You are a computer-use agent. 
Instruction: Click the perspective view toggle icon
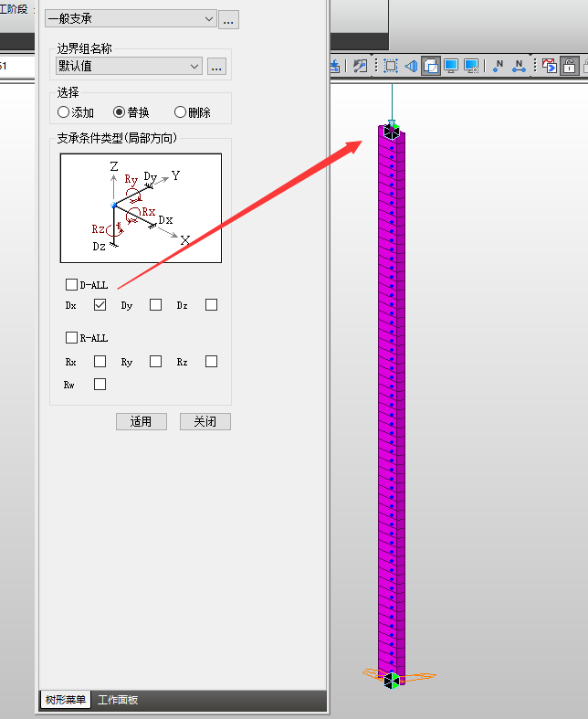point(411,66)
